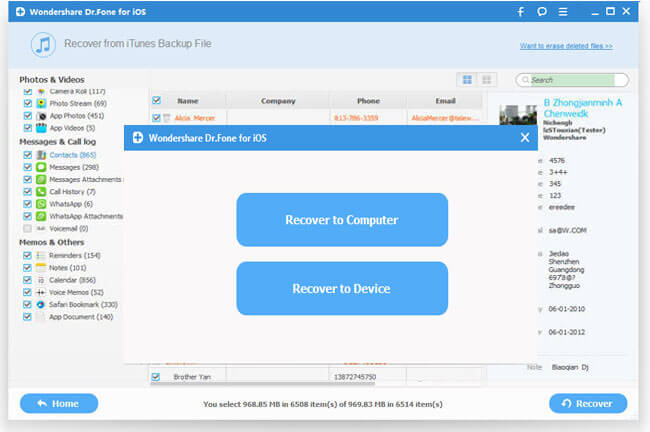Image resolution: width=650 pixels, height=432 pixels.
Task: Select the App Videos clapperboard icon
Action: pos(41,128)
